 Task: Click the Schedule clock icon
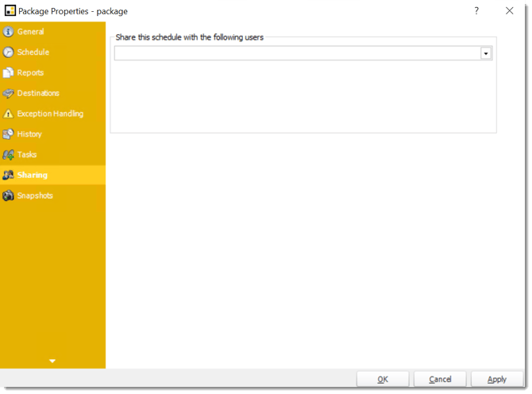coord(8,52)
